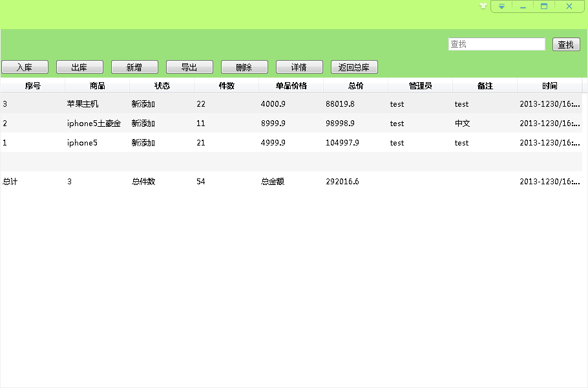Click the 4000.9 unit price cell
The width and height of the screenshot is (588, 388).
(273, 104)
